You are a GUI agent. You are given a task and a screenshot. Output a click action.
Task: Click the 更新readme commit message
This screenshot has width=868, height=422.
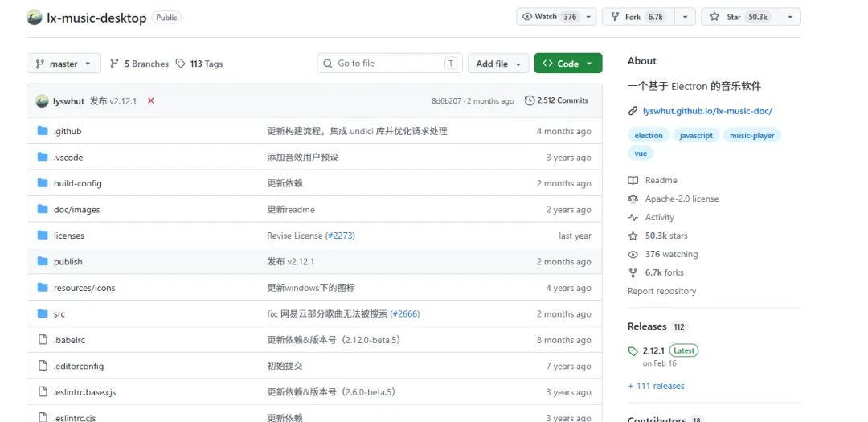click(291, 209)
